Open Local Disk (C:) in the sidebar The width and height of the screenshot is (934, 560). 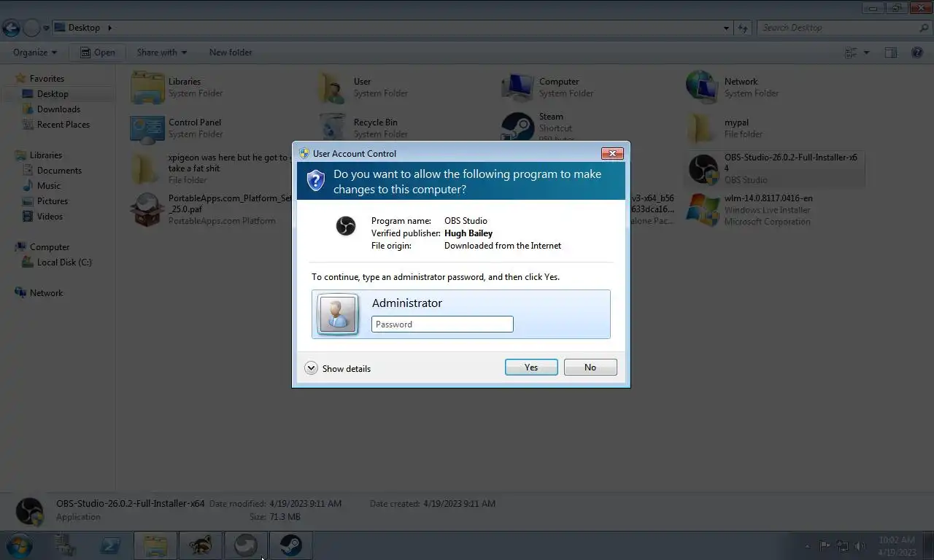[64, 262]
